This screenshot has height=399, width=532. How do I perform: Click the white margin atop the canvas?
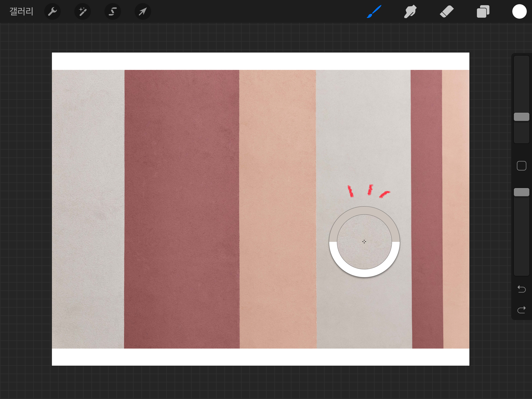pyautogui.click(x=260, y=61)
